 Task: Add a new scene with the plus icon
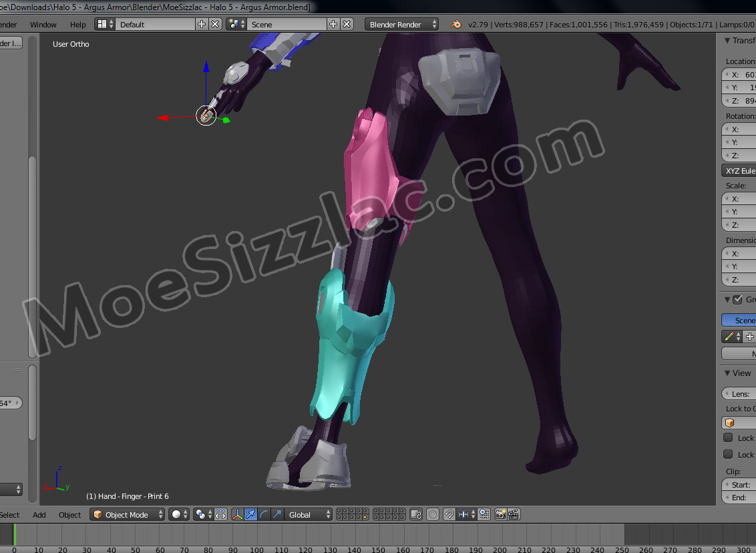coord(333,24)
